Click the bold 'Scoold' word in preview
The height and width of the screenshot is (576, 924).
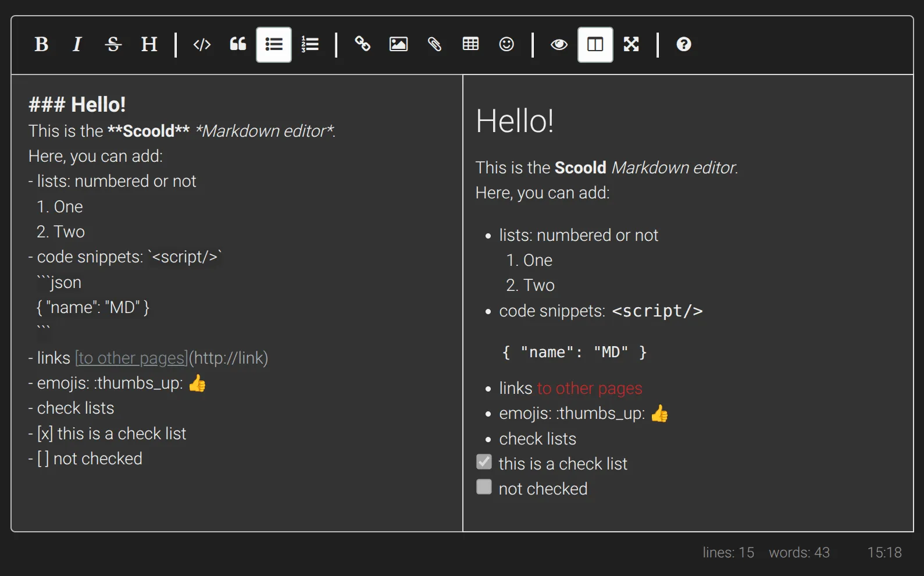tap(580, 168)
